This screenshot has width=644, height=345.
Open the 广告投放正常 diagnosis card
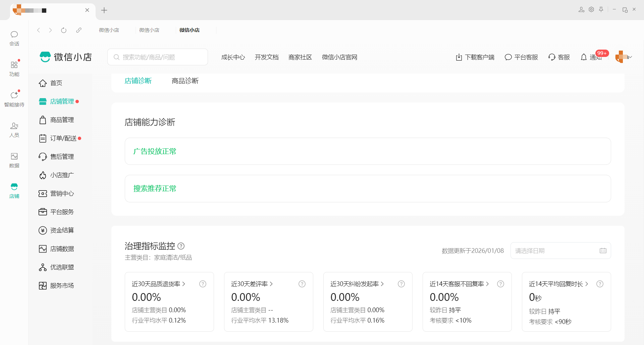coord(368,151)
